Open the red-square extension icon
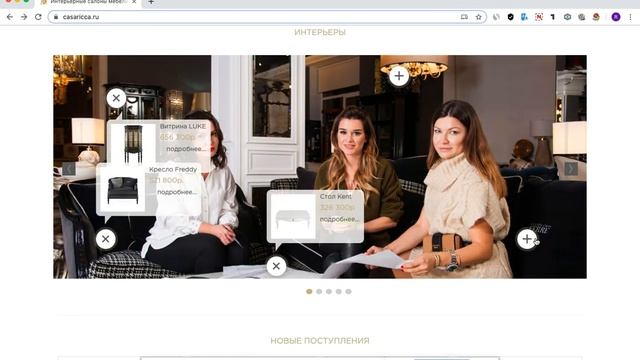The height and width of the screenshot is (360, 640). (x=539, y=17)
